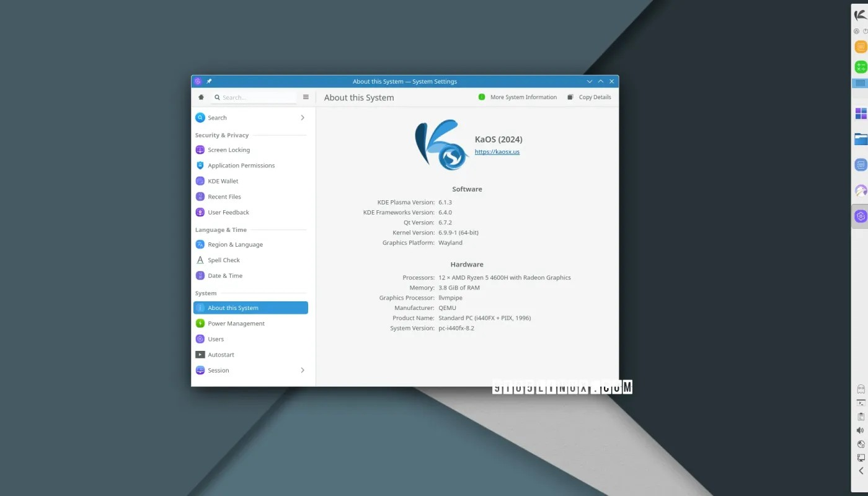Click the llvmpipe graphics processor value
868x496 pixels.
coord(450,298)
